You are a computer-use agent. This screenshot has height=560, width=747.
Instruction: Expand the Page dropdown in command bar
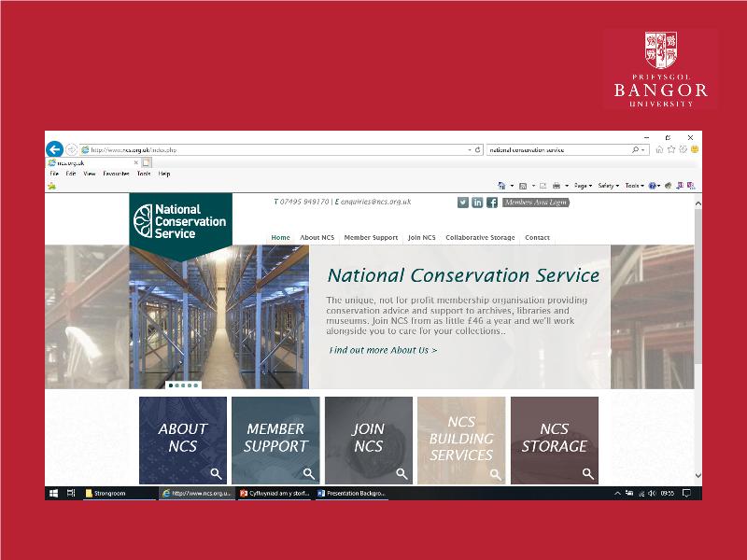click(584, 186)
